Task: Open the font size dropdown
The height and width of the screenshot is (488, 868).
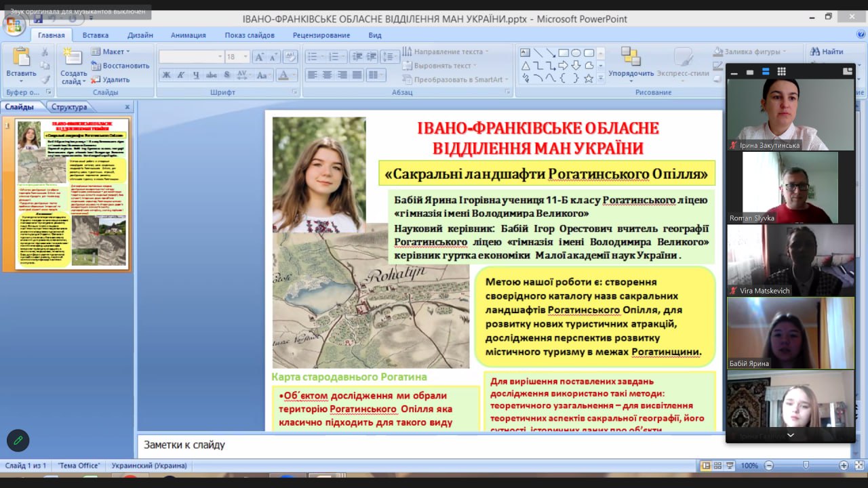Action: (x=245, y=57)
